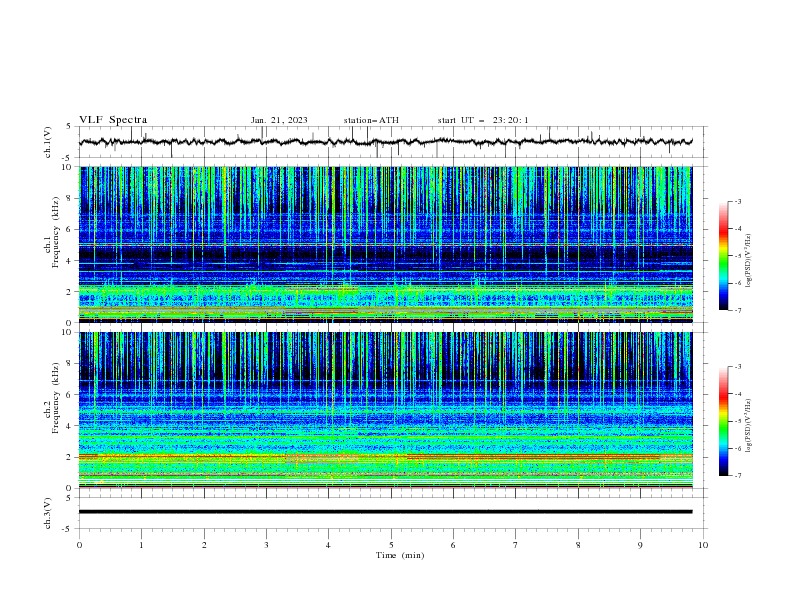Click time axis tick label "4"
Image resolution: width=792 pixels, height=612 pixels.
click(328, 545)
